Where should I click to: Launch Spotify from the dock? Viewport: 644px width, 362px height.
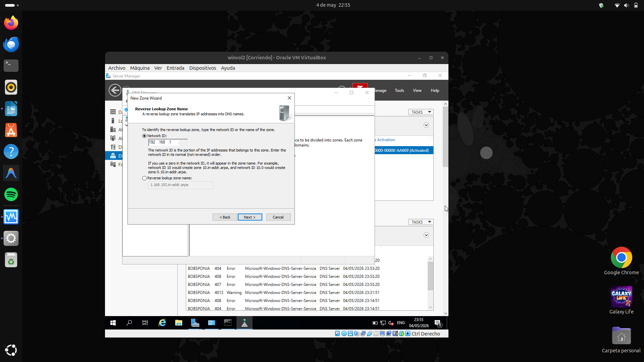pyautogui.click(x=11, y=194)
